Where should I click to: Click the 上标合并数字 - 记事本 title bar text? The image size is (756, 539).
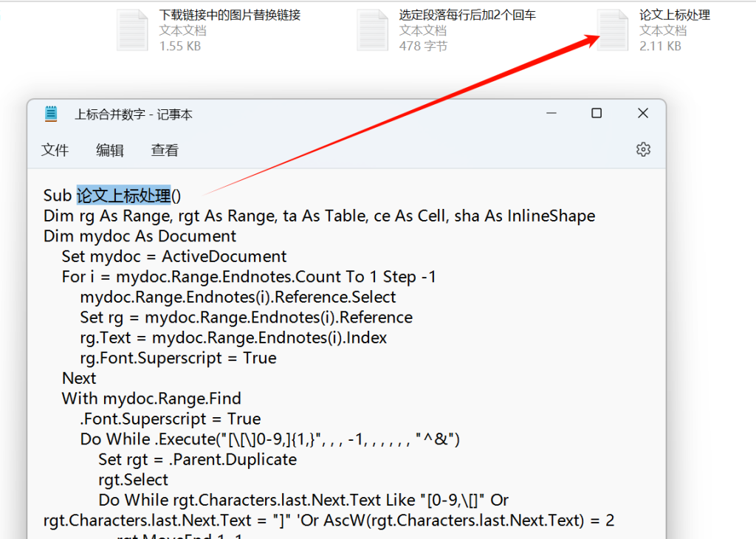(x=134, y=114)
